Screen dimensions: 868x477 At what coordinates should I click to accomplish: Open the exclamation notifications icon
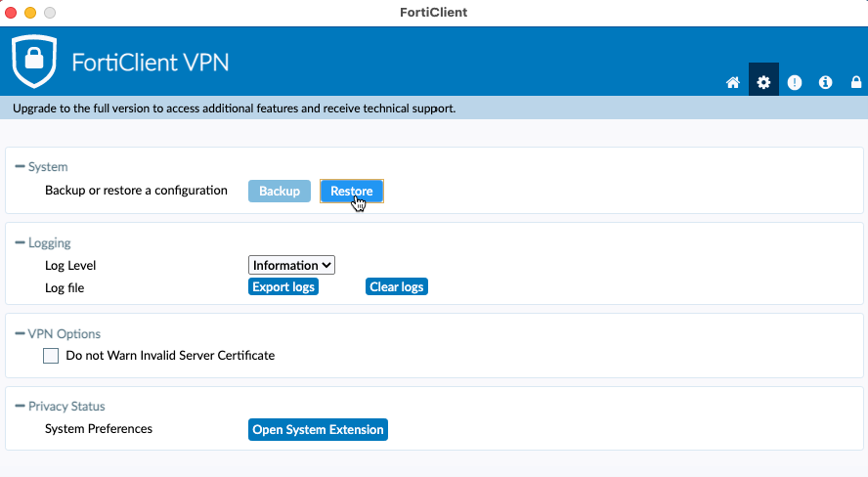click(x=795, y=82)
